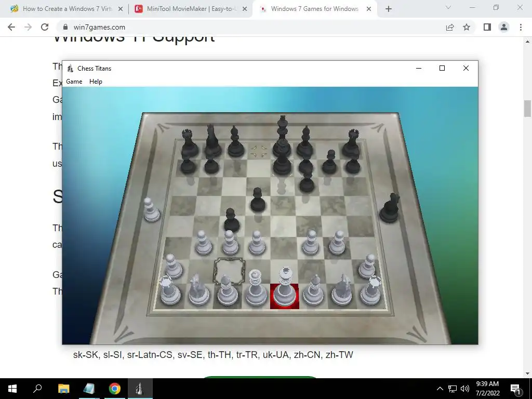Open a new Chrome tab
Screen dimensions: 532x399
click(389, 9)
